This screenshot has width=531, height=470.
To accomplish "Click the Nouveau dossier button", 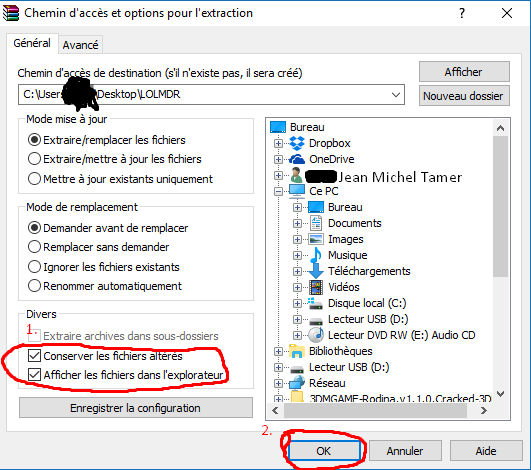I will 464,96.
